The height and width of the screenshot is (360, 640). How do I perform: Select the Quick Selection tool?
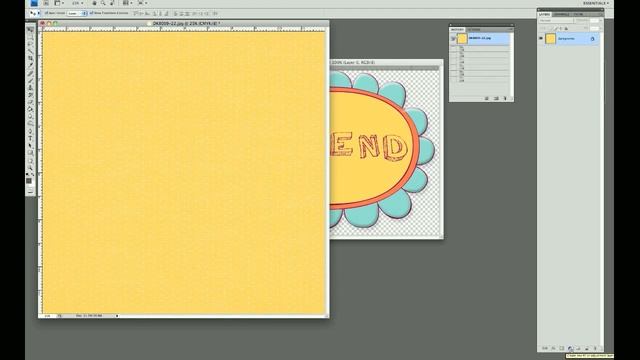pyautogui.click(x=31, y=51)
